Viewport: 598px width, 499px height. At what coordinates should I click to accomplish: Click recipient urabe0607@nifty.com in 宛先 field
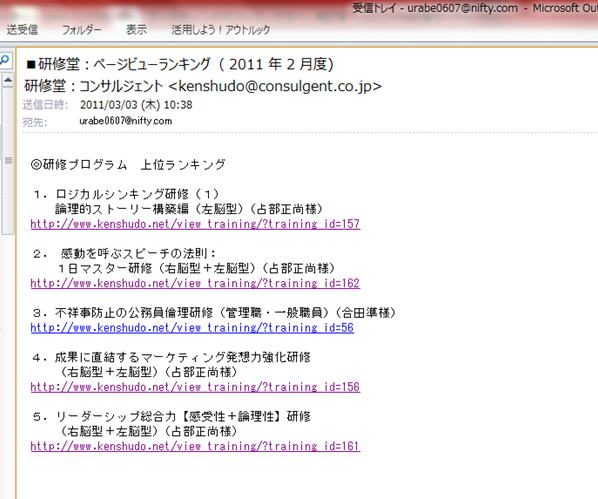[125, 121]
